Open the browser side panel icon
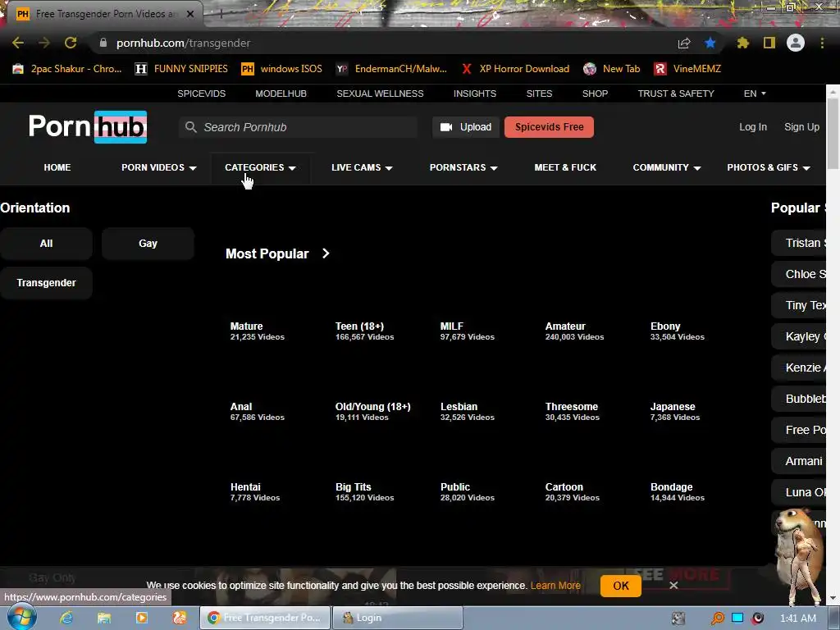Image resolution: width=840 pixels, height=630 pixels. point(769,43)
